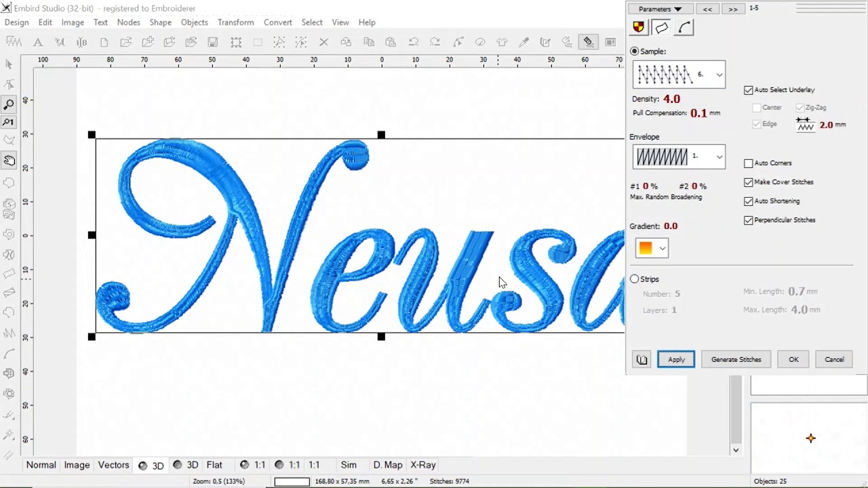Open the Transform menu
Screen dimensions: 868x488
click(235, 22)
